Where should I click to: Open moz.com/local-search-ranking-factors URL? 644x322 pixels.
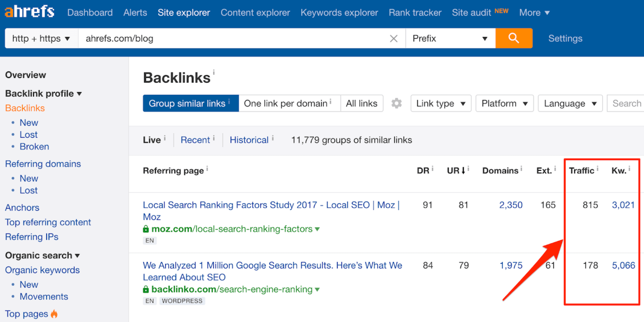click(232, 229)
